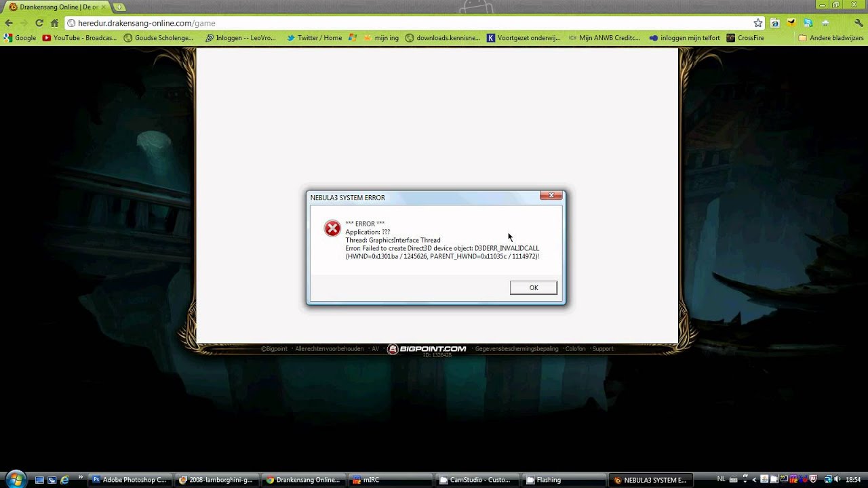
Task: Bookmark this page with the star icon
Action: 758,23
